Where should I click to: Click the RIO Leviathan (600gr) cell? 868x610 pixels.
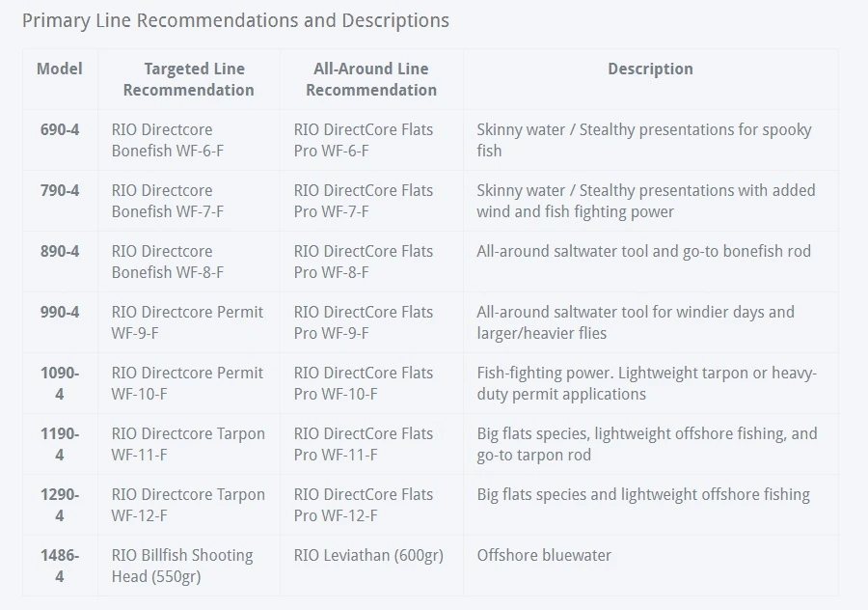coord(368,555)
